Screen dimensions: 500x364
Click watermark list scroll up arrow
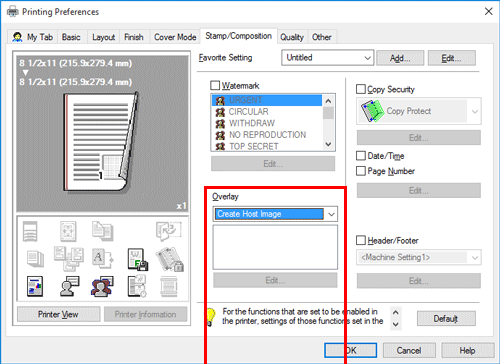pos(328,101)
